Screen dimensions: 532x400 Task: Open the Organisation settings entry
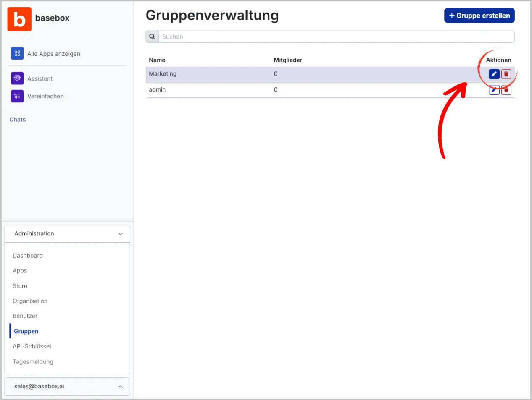point(30,301)
